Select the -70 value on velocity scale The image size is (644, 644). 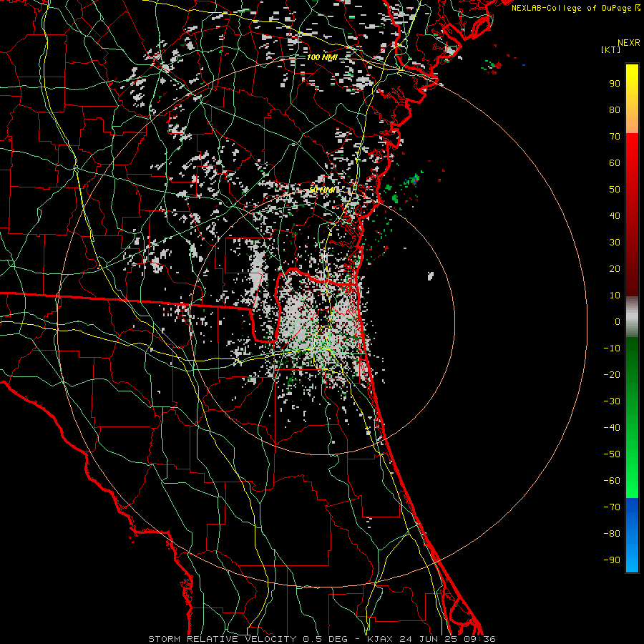[612, 507]
